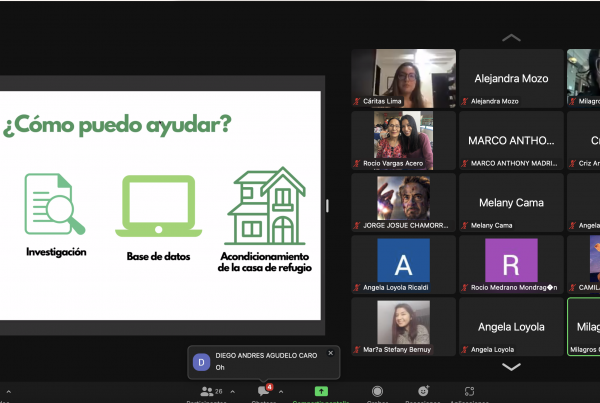Close the Diego Andres chat notification

[331, 353]
